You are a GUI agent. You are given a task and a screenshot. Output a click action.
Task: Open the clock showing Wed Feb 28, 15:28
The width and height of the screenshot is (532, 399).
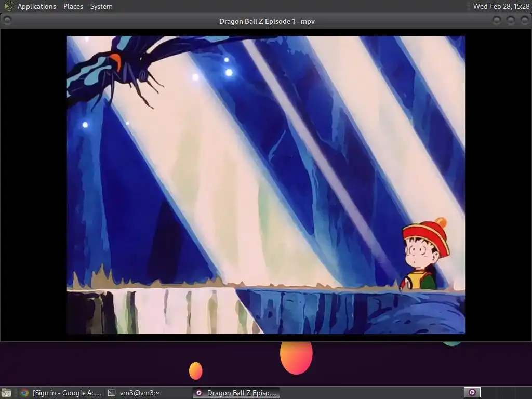[x=501, y=6]
